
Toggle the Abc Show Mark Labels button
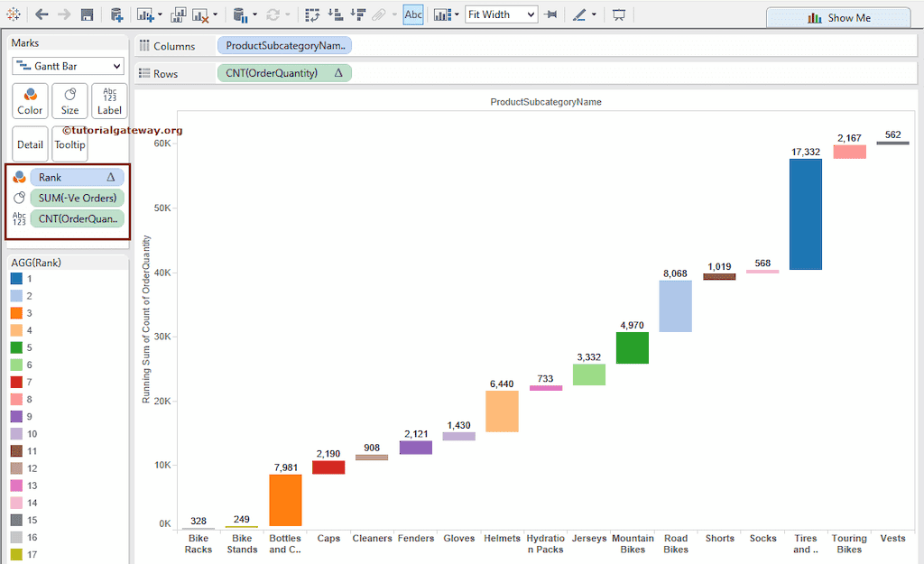(x=413, y=14)
